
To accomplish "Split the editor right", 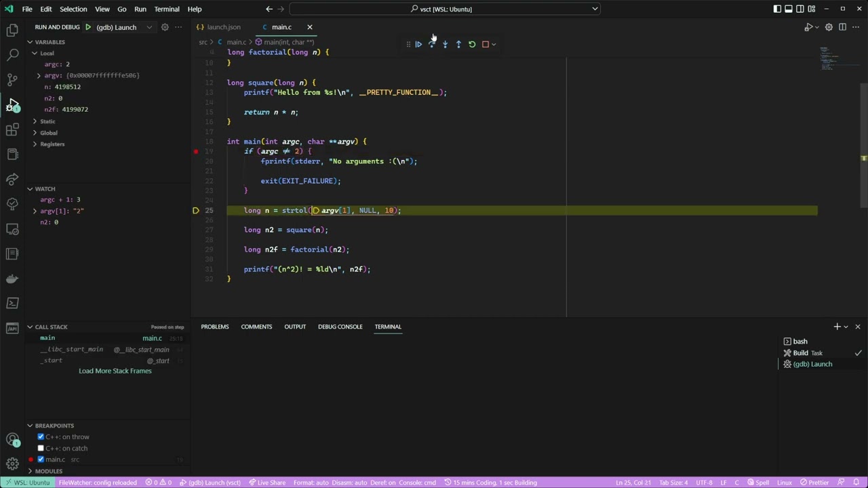I will pos(842,27).
